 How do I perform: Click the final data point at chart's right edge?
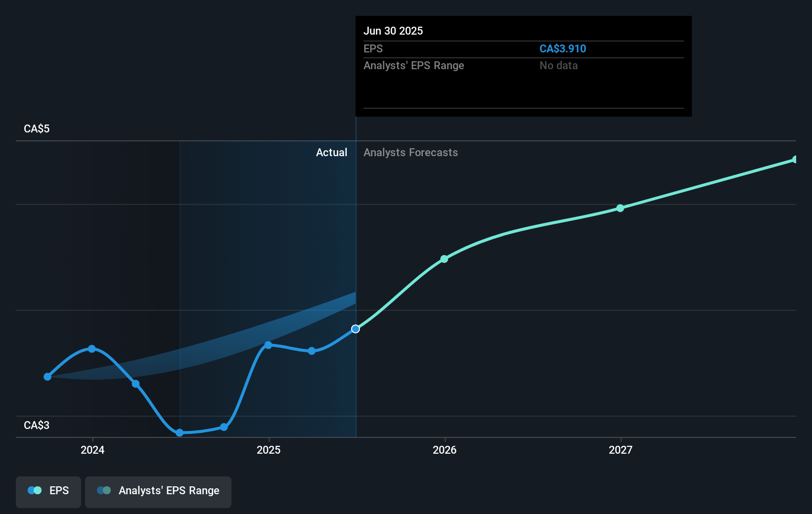[795, 159]
